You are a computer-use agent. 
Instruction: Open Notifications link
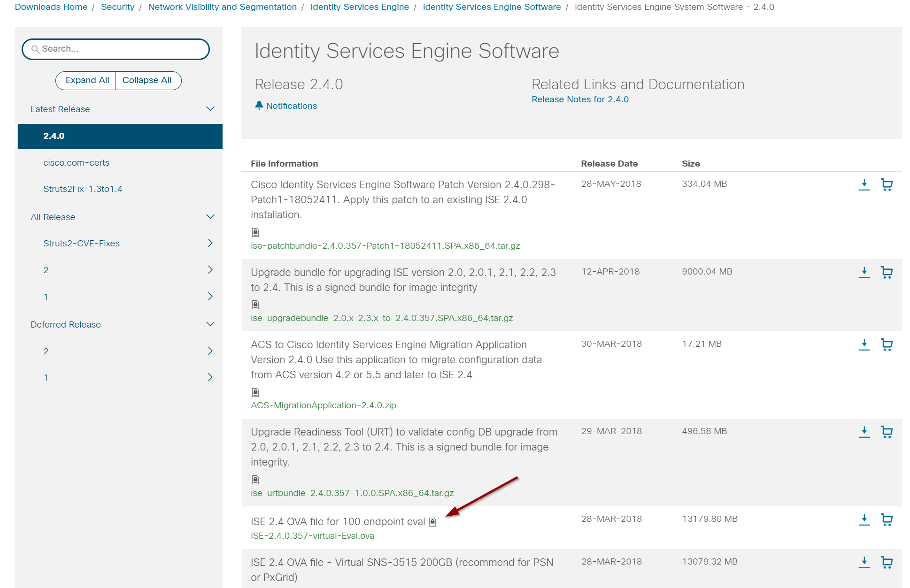292,106
